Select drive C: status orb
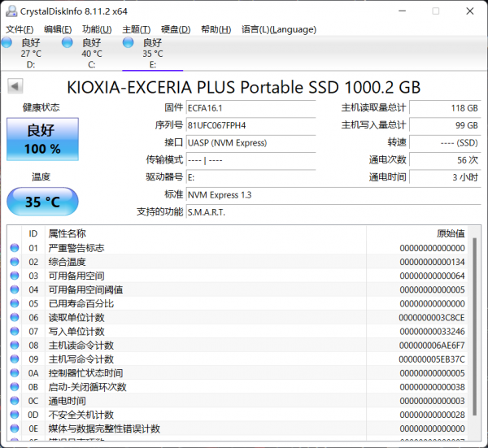Viewport: 488px width, 448px height. click(x=68, y=42)
